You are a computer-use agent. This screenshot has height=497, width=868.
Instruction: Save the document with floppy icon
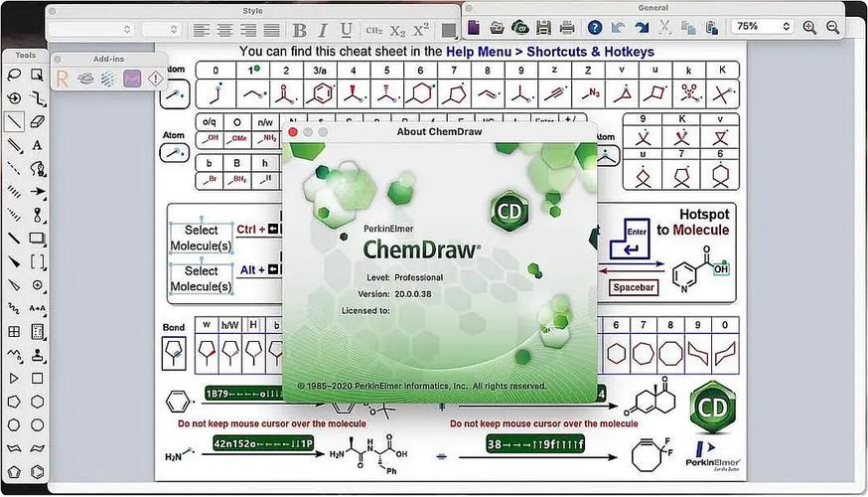point(543,27)
